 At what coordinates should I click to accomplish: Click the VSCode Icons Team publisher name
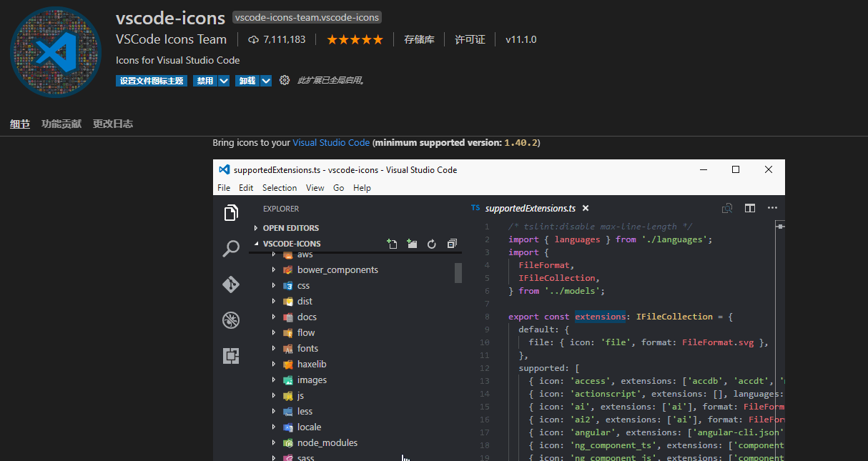pyautogui.click(x=171, y=39)
